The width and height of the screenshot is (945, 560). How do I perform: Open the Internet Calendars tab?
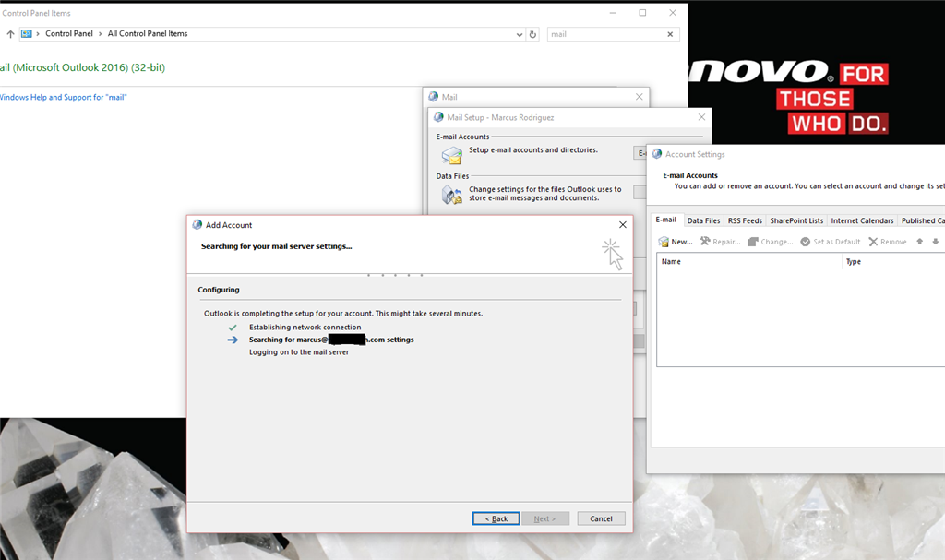[862, 220]
